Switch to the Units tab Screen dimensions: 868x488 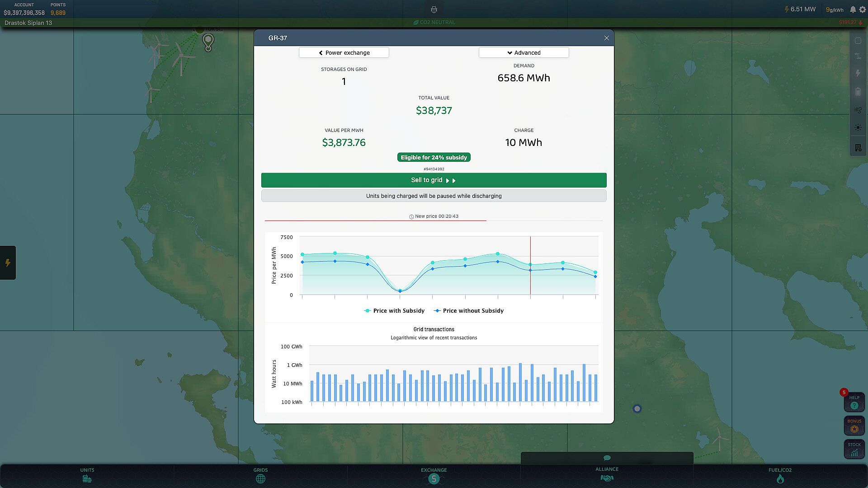coord(87,475)
